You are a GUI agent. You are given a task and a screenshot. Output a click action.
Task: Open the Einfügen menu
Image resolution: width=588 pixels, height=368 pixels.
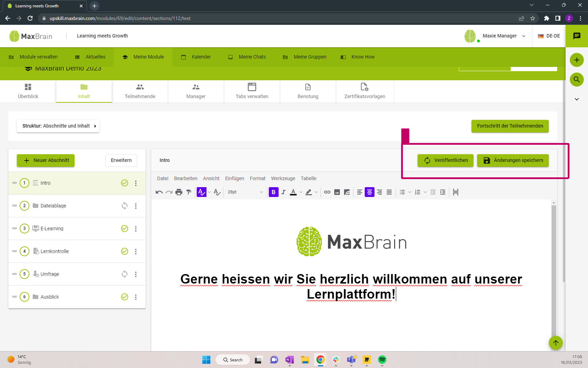(x=235, y=178)
